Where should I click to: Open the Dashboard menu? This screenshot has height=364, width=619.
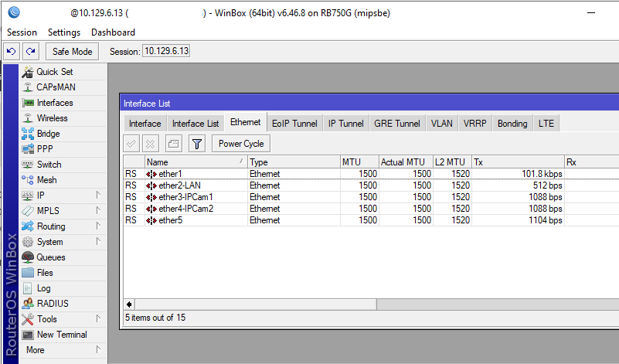point(113,32)
